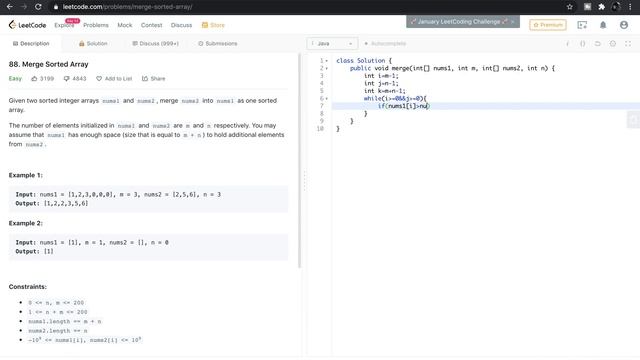The image size is (640, 360).
Task: Expand January LeetCoding Challenge banner arrow
Action: [x=513, y=22]
